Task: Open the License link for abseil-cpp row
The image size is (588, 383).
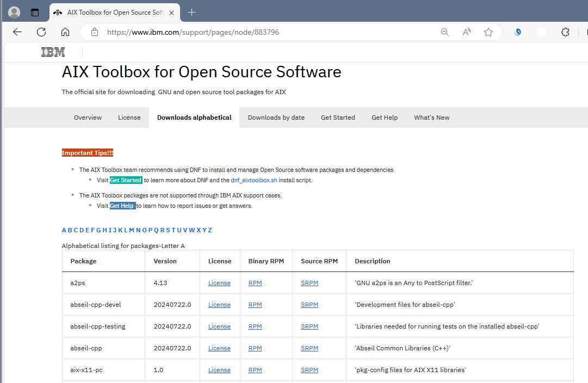Action: tap(219, 348)
